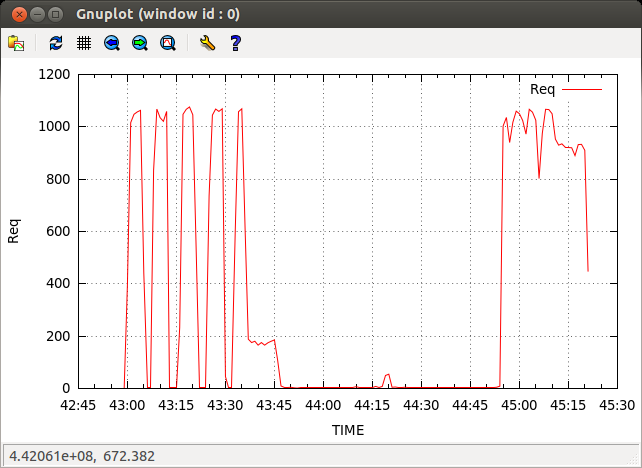This screenshot has height=468, width=642.
Task: Click the 43:45 tick label
Action: click(274, 405)
